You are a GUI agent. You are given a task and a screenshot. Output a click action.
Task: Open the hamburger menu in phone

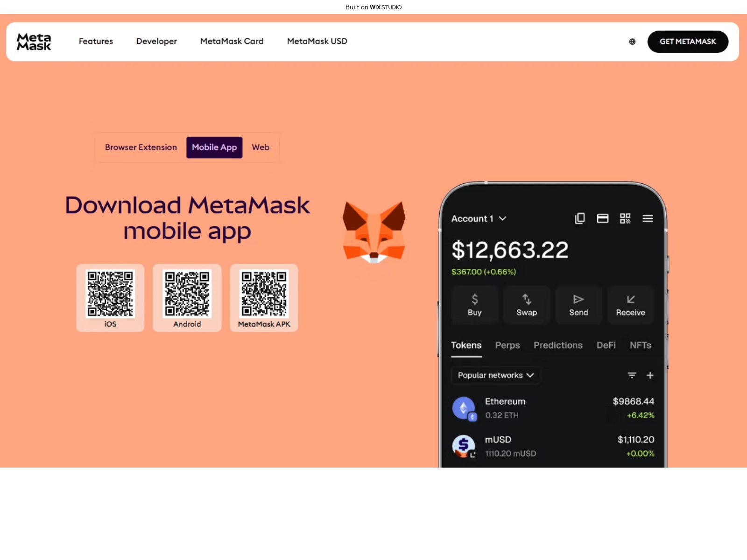[648, 218]
